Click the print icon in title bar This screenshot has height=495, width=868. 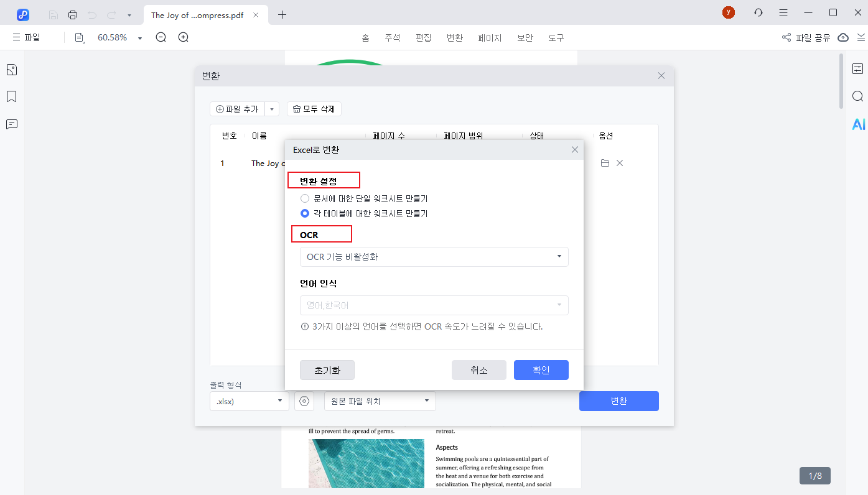tap(73, 14)
